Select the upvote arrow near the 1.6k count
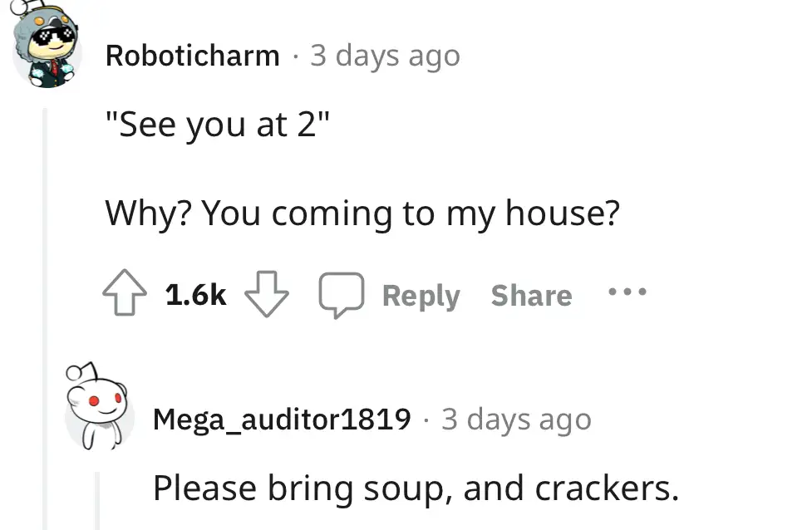 point(123,292)
